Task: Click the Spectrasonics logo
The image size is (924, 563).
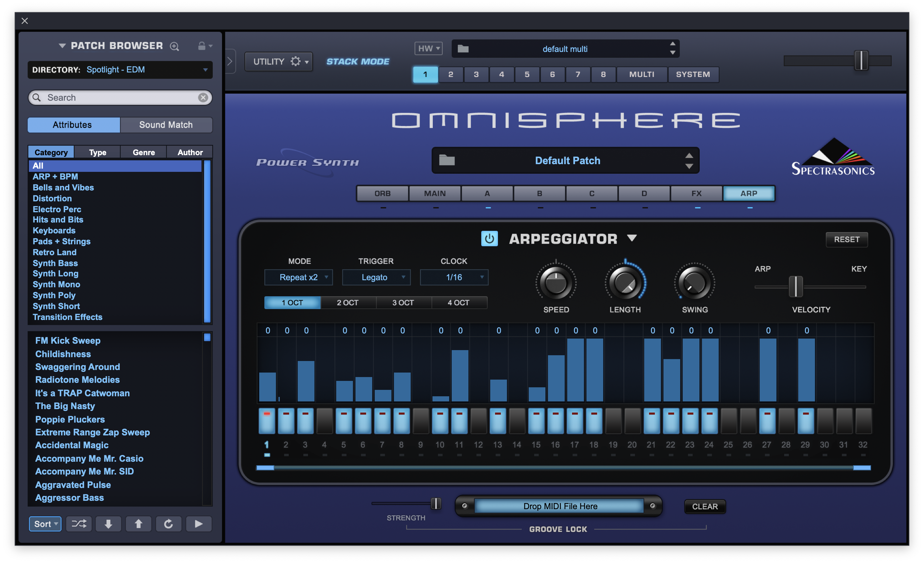Action: 833,157
